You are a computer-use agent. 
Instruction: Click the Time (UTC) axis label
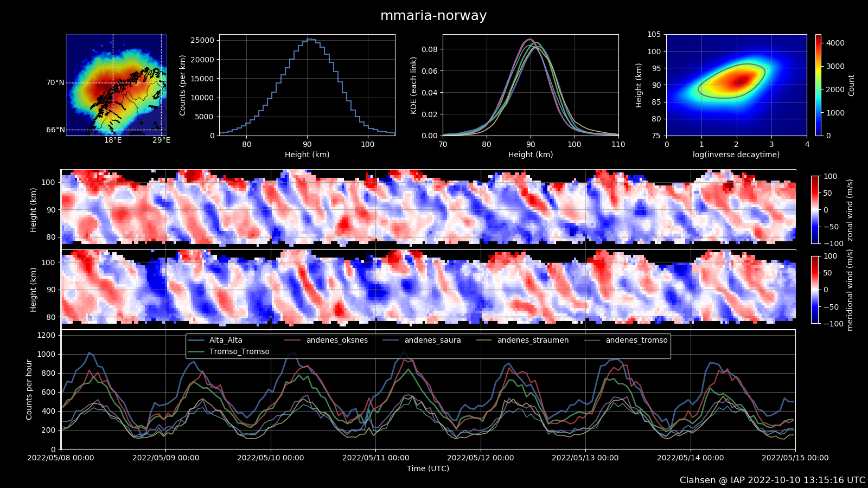coord(428,468)
